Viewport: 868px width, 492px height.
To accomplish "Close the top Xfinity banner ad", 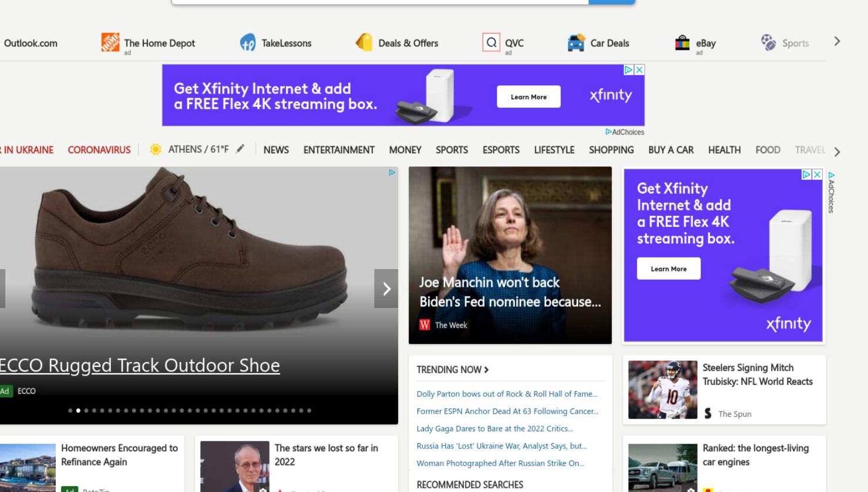I will coord(640,70).
